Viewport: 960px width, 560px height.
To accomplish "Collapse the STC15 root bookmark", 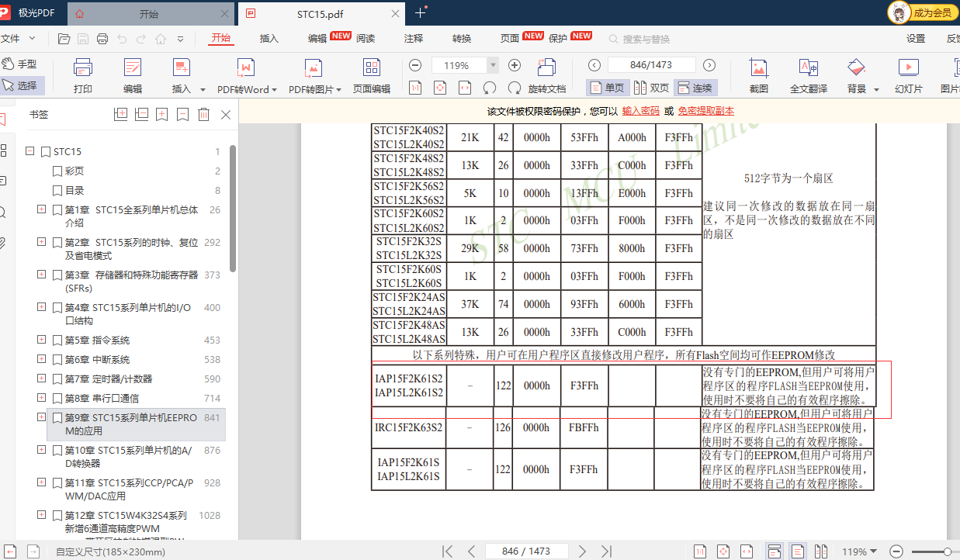I will point(30,151).
